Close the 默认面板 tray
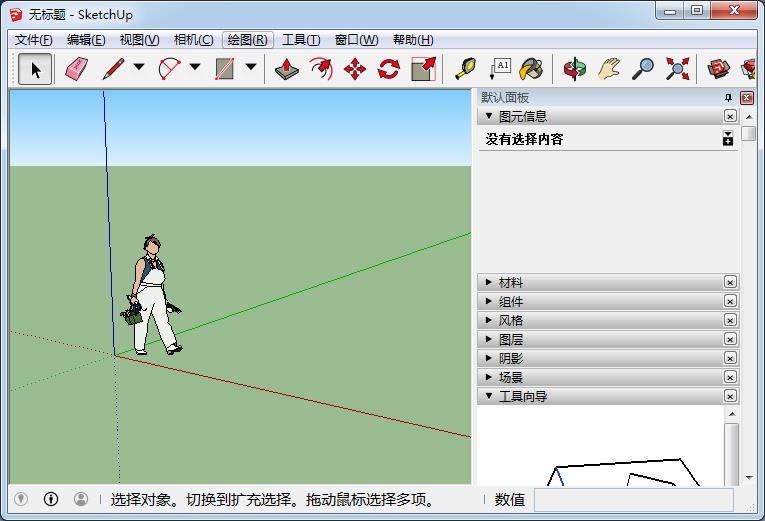The width and height of the screenshot is (765, 521). (746, 98)
